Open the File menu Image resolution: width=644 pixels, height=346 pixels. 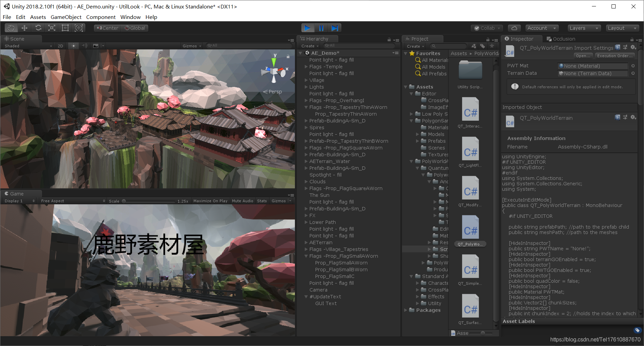tap(7, 17)
